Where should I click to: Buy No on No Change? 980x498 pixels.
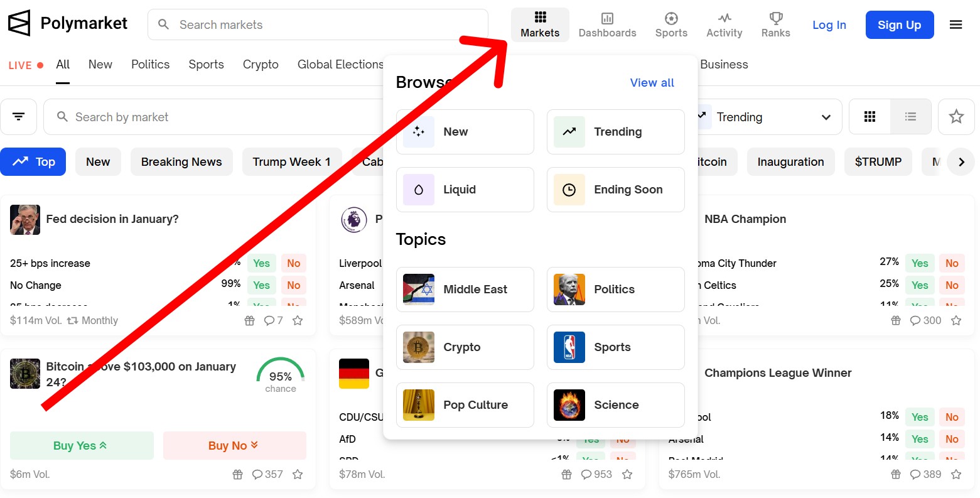[293, 285]
